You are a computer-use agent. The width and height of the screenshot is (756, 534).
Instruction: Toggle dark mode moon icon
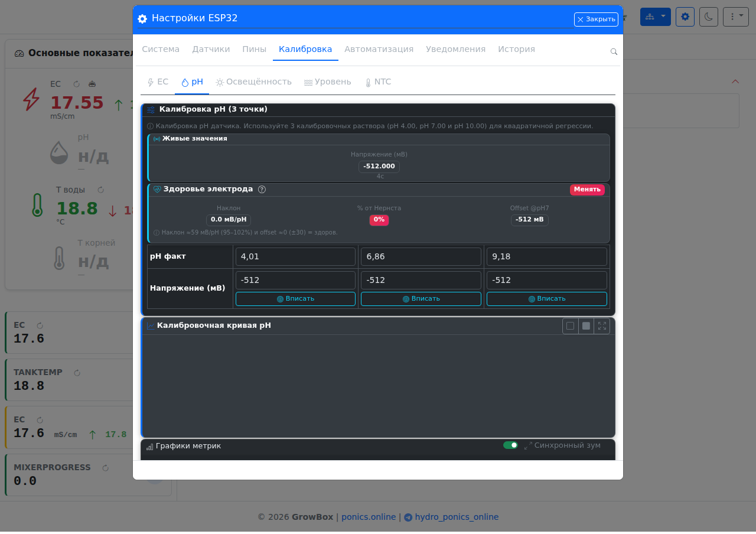coord(709,17)
